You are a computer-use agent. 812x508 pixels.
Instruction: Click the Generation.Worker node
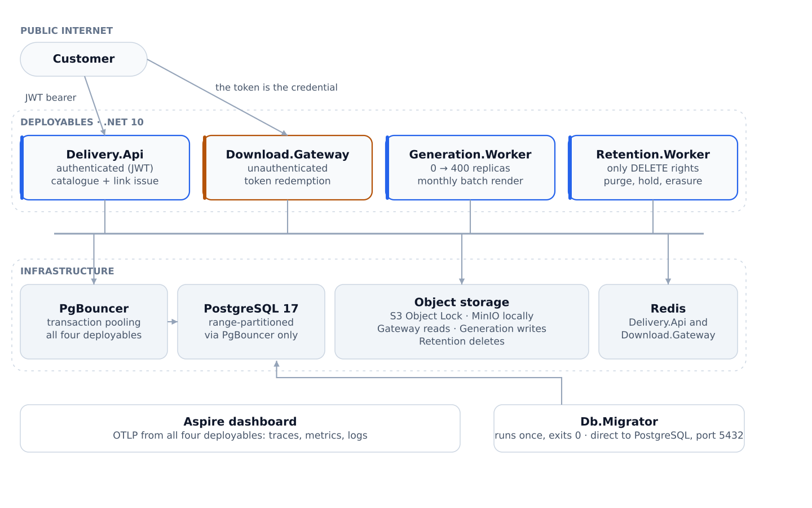pyautogui.click(x=470, y=168)
